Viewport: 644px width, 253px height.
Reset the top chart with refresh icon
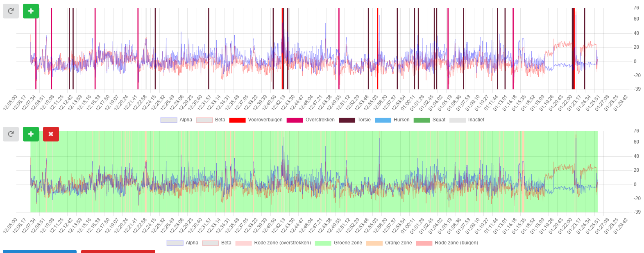click(11, 11)
